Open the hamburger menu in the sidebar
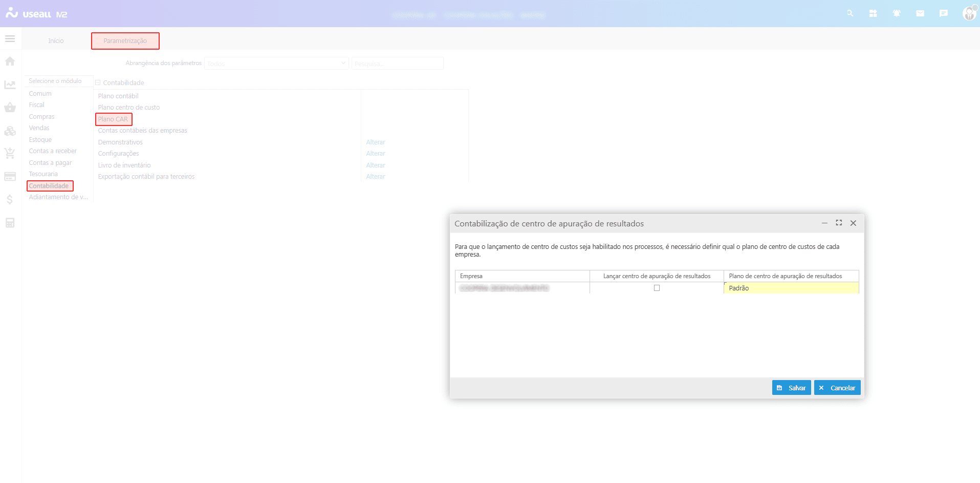980x483 pixels. click(10, 39)
